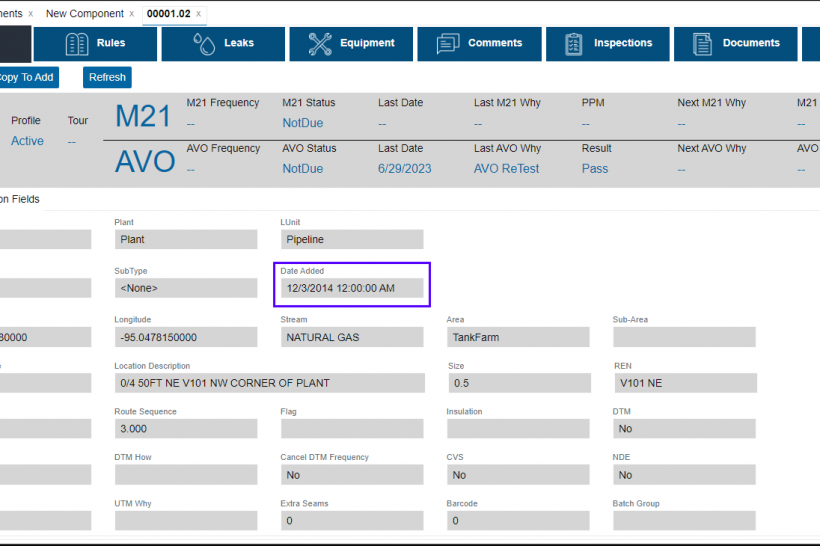Switch to the New Component tab
Viewport: 820px width, 546px height.
click(84, 14)
